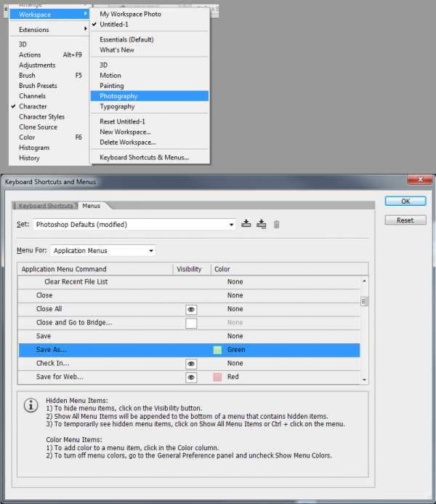Open the Set dropdown showing Photoshop Defaults
Screen dimensions: 436x504
[134, 225]
